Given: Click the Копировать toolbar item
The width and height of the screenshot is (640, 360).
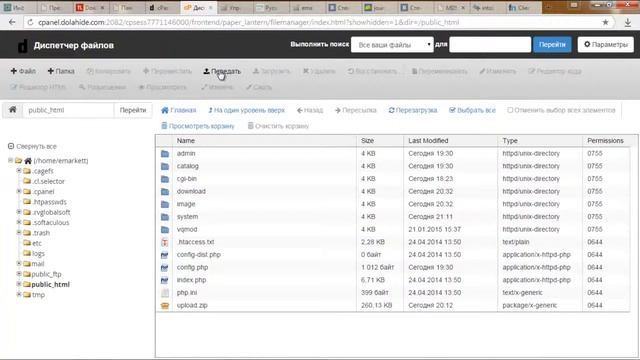Looking at the screenshot, I should coord(109,71).
